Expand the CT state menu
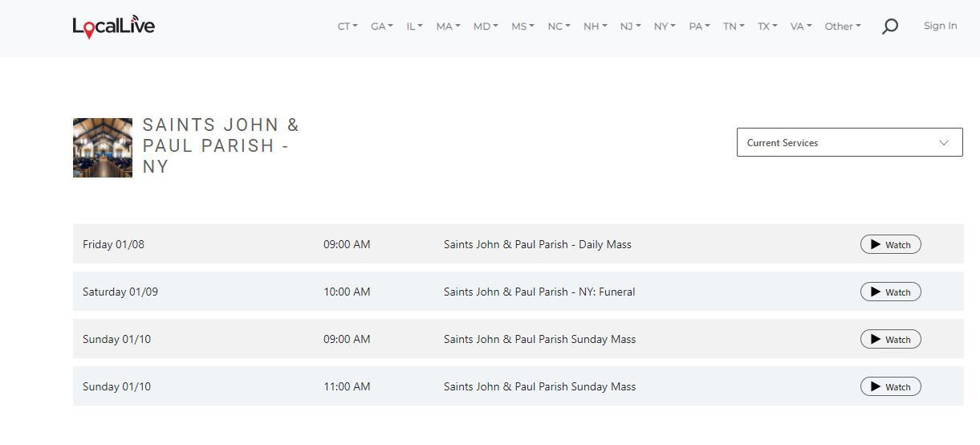This screenshot has height=445, width=980. tap(348, 26)
